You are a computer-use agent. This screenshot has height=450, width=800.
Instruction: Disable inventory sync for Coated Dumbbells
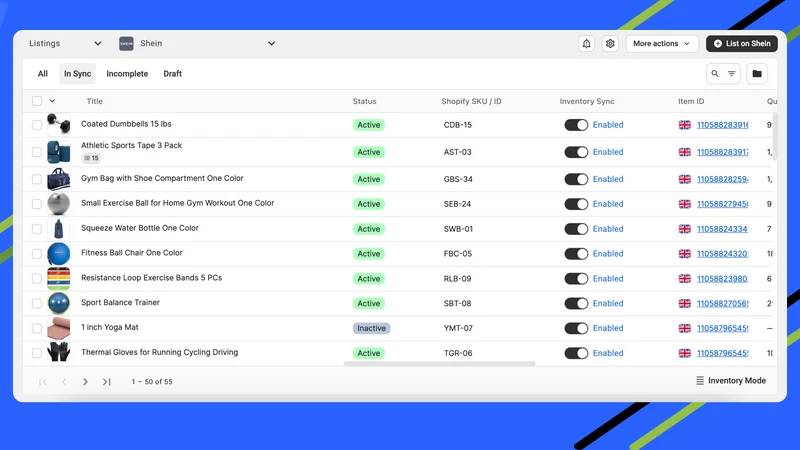(576, 125)
